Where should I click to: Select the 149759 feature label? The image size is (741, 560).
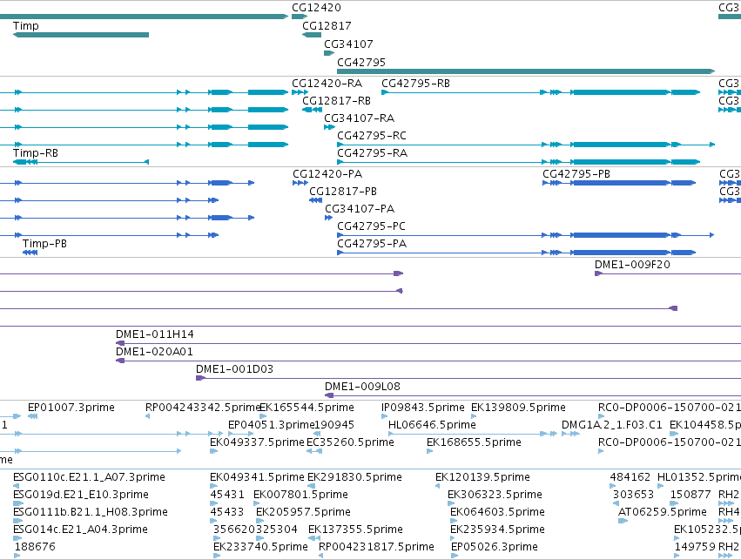coord(695,547)
